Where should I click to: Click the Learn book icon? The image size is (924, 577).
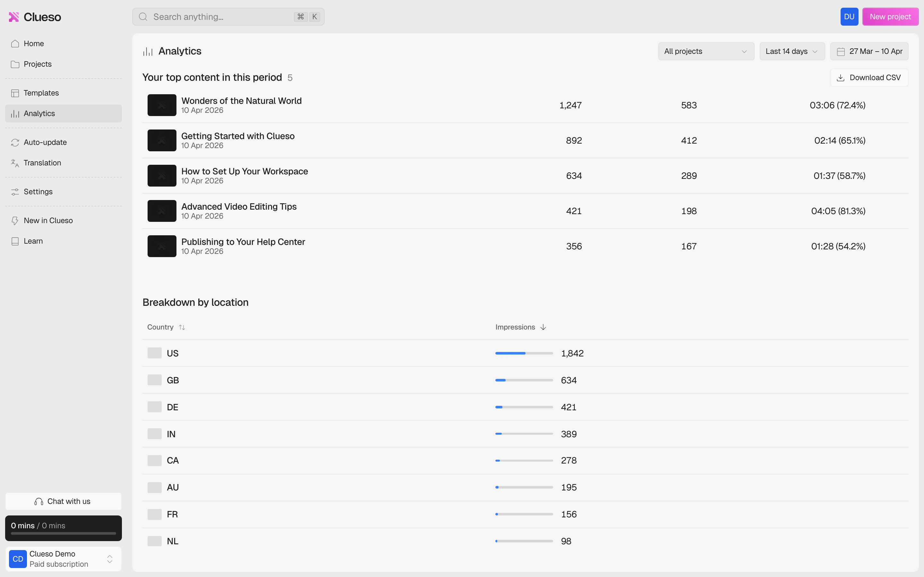(x=15, y=241)
